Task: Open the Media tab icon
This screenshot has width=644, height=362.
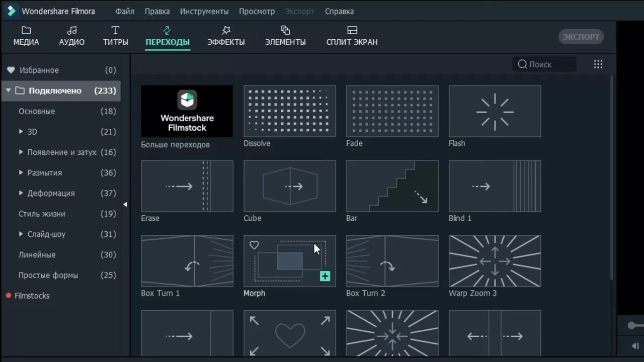Action: 26,31
